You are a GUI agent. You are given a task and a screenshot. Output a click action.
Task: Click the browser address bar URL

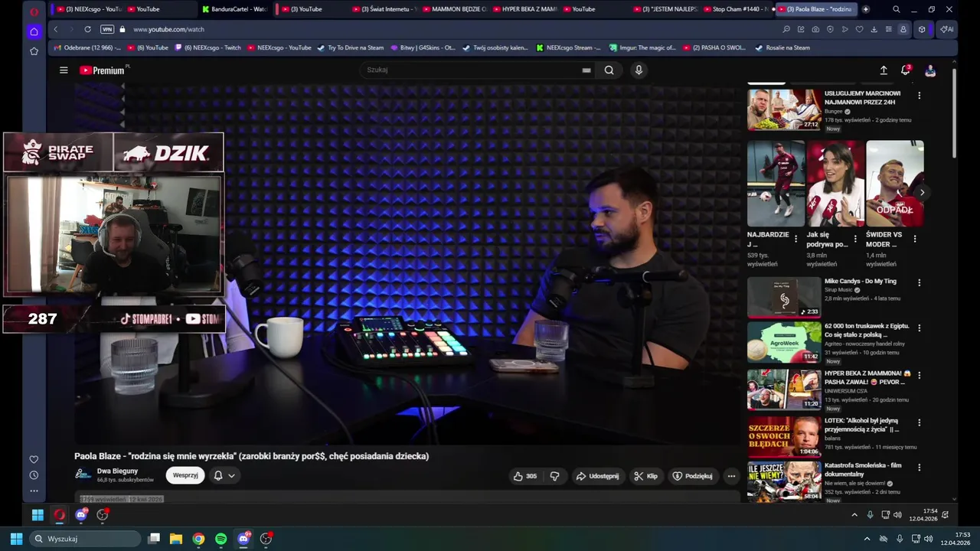click(x=168, y=29)
